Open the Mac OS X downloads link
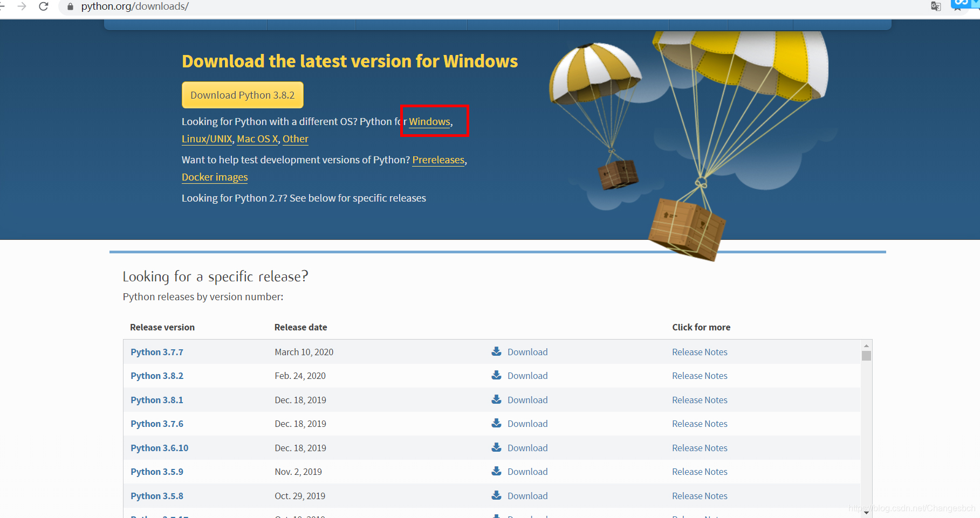 pos(257,139)
